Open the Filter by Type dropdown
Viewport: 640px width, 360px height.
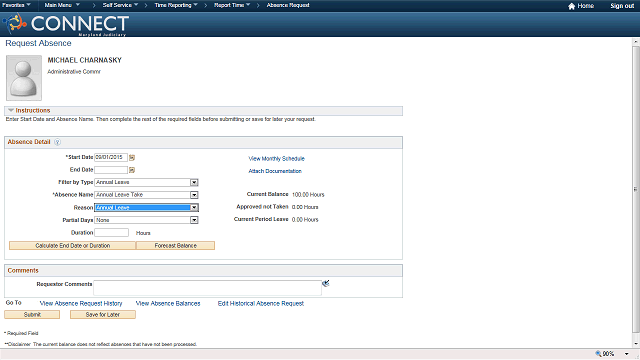[x=194, y=182]
